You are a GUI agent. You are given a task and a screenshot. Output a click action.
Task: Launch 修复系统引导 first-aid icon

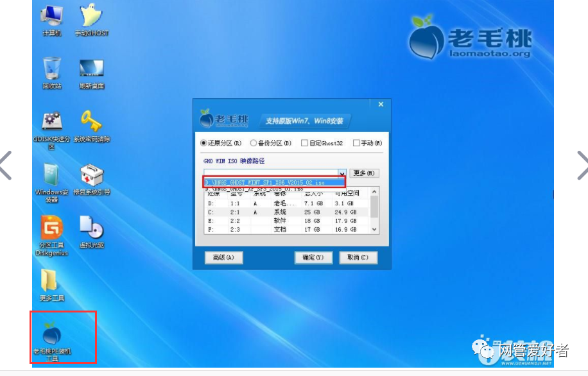(92, 180)
